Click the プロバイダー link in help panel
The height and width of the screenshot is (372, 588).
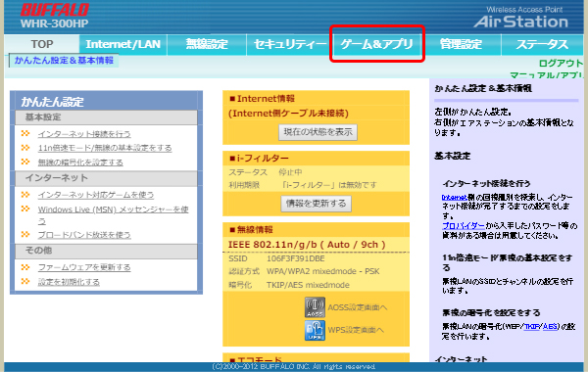tap(464, 225)
